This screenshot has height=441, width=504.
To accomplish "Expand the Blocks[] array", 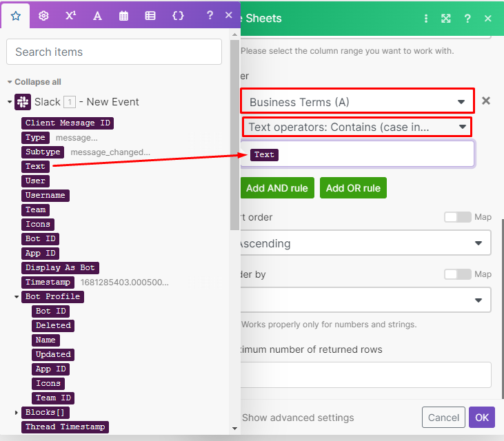I will pyautogui.click(x=17, y=413).
